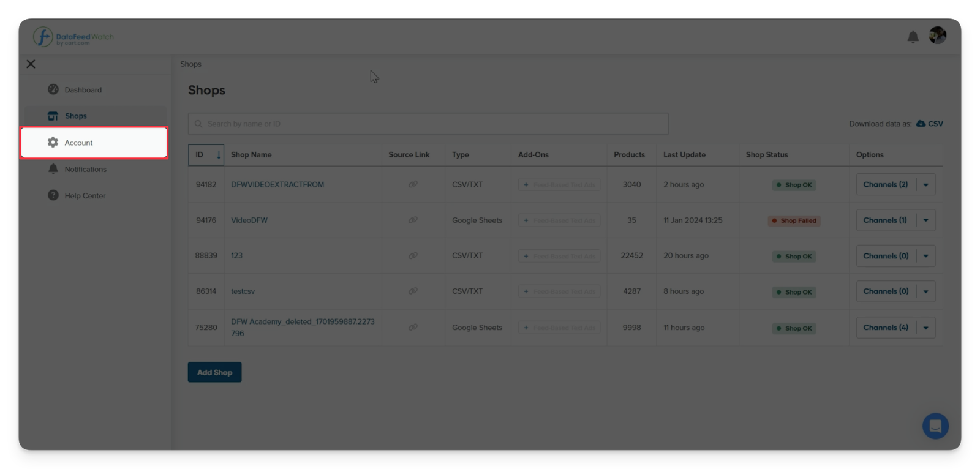Go to Dashboard in the sidebar
Image resolution: width=980 pixels, height=469 pixels.
(x=83, y=90)
